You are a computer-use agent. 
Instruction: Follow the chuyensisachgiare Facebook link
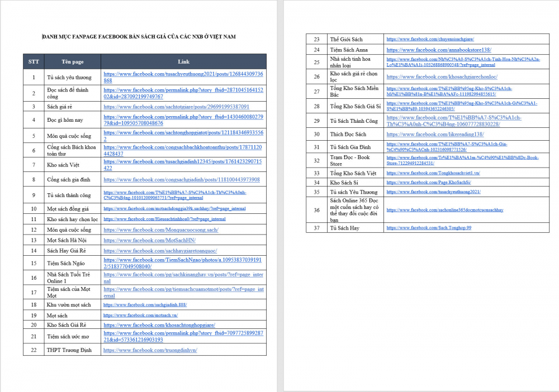coord(430,40)
